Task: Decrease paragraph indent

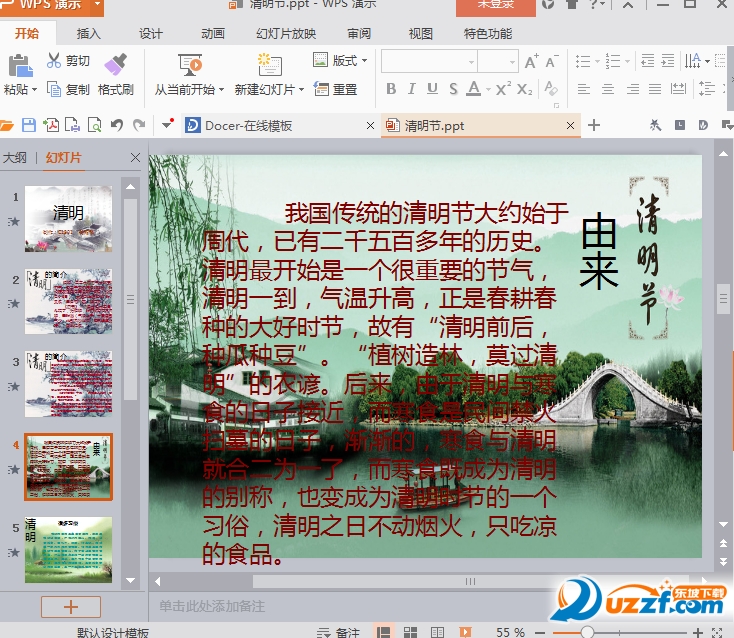Action: [647, 61]
